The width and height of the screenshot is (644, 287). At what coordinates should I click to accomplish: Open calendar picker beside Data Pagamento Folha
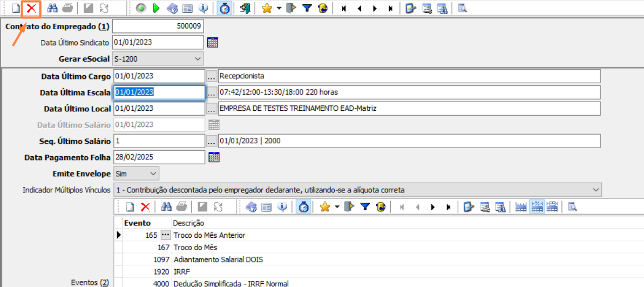click(x=214, y=157)
